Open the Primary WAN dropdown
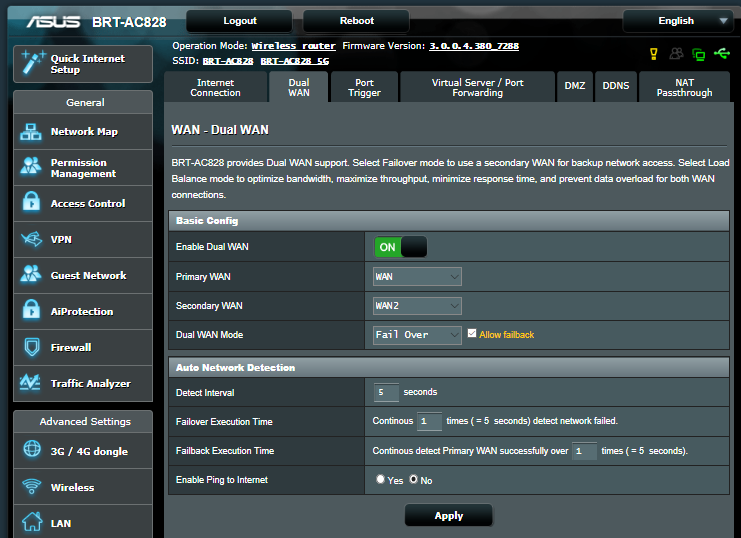 pyautogui.click(x=417, y=276)
